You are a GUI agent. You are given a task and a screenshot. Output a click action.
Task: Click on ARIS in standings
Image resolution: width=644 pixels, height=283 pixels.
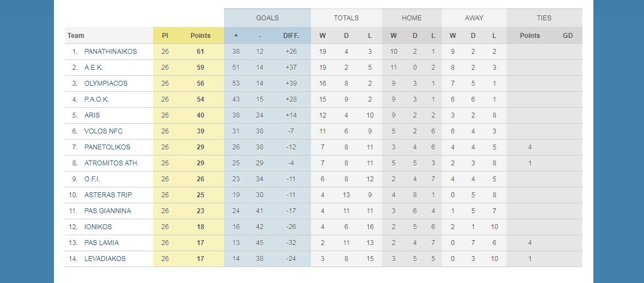[92, 115]
